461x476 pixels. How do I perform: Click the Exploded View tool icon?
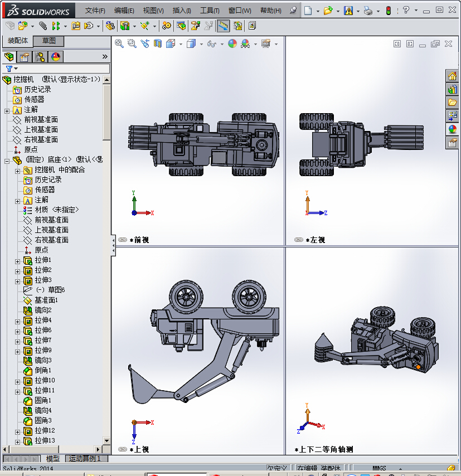point(195,26)
